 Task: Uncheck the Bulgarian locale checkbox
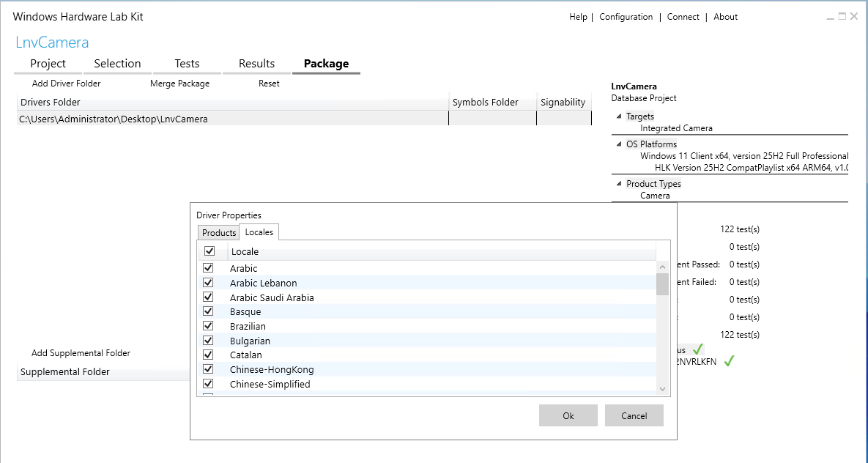pos(208,340)
